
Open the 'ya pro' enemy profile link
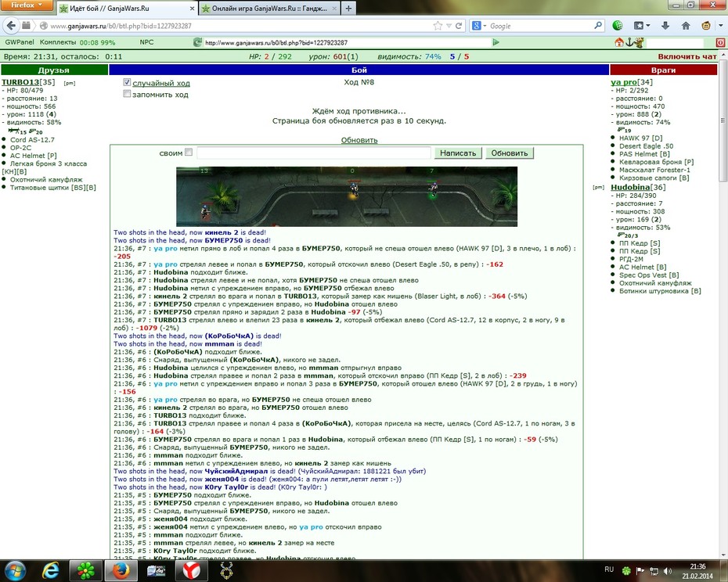pyautogui.click(x=624, y=82)
